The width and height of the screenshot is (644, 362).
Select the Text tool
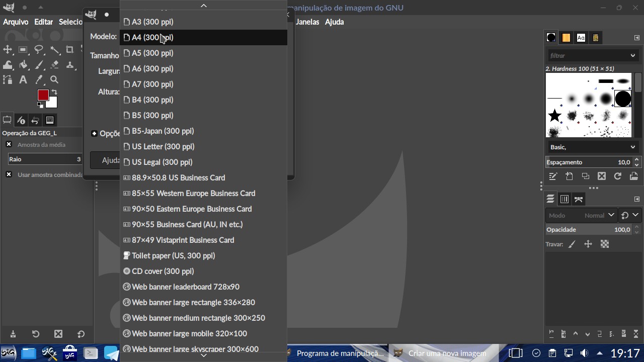23,80
